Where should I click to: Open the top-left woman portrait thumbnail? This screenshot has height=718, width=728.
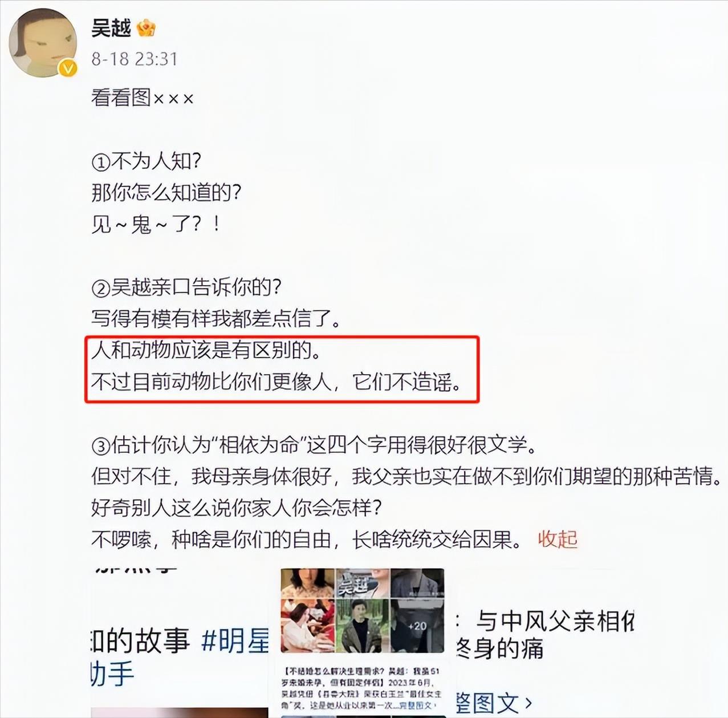(x=307, y=583)
